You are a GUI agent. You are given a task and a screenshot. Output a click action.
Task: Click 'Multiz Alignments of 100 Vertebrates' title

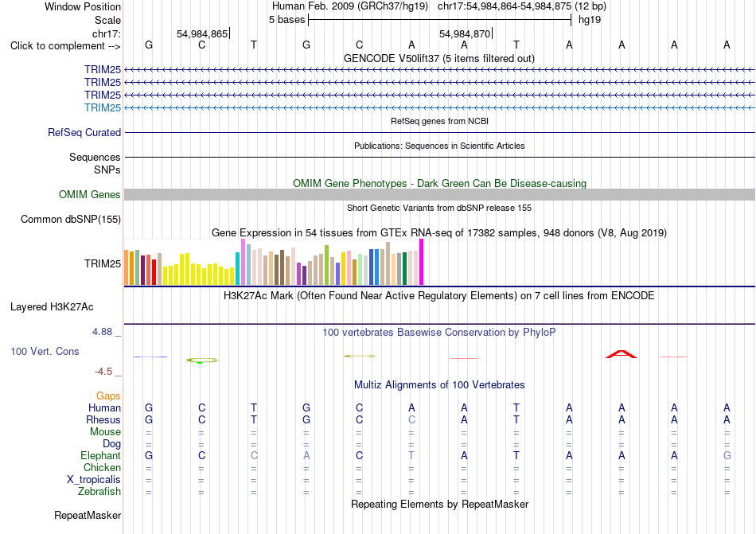(439, 385)
